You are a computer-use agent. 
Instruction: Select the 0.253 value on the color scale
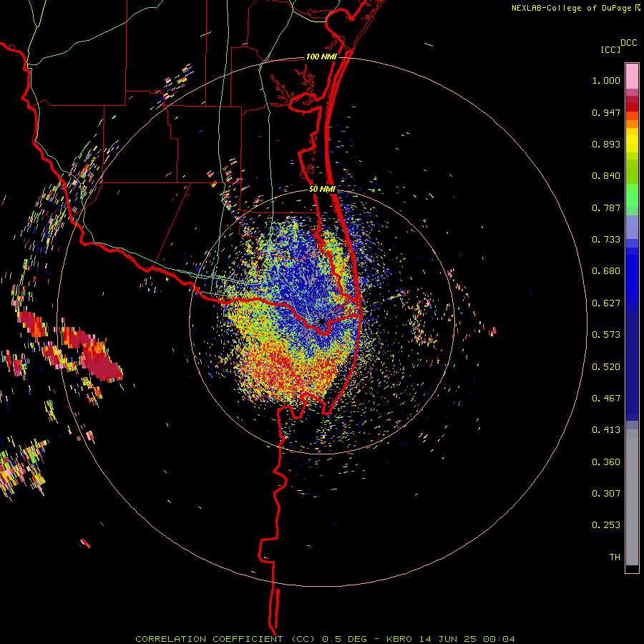(606, 525)
